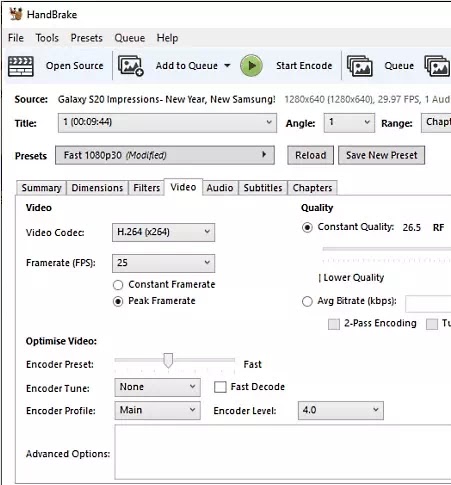Viewport: 451px width, 485px height.
Task: Click the Add to Queue picture icon
Action: (131, 66)
